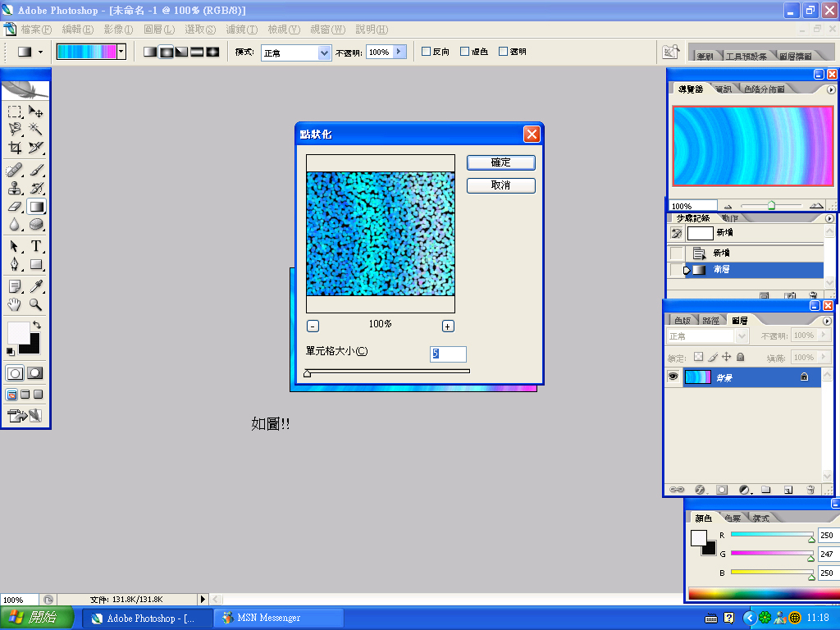The height and width of the screenshot is (630, 840).
Task: Select the Eraser tool
Action: click(x=15, y=206)
